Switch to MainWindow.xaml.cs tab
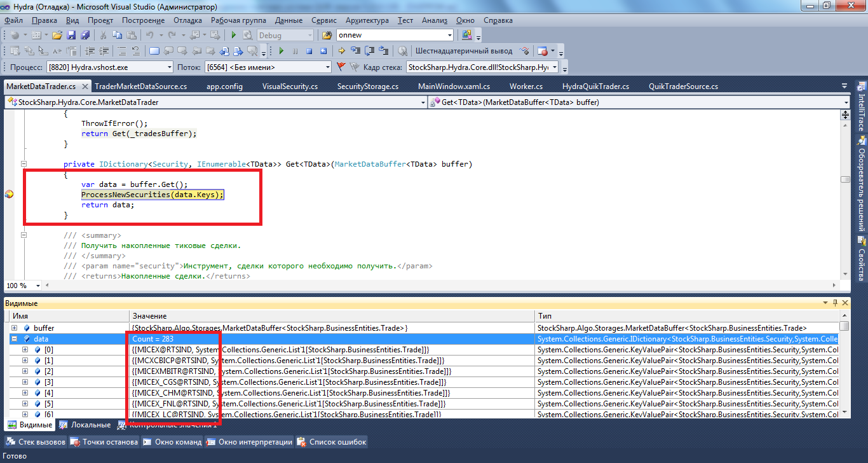Screen dimensions: 868x463 [454, 86]
